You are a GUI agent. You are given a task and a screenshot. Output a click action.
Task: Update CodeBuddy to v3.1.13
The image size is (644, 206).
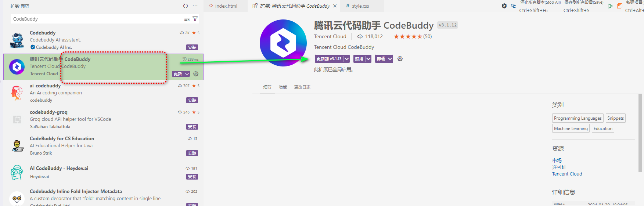(x=329, y=59)
